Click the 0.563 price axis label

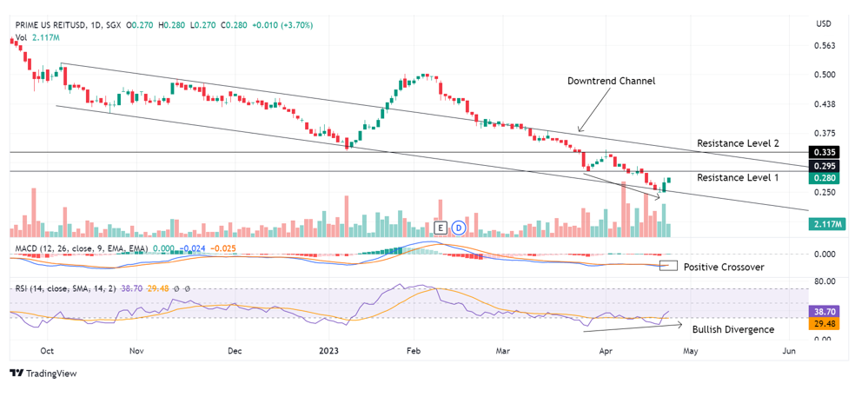click(825, 46)
